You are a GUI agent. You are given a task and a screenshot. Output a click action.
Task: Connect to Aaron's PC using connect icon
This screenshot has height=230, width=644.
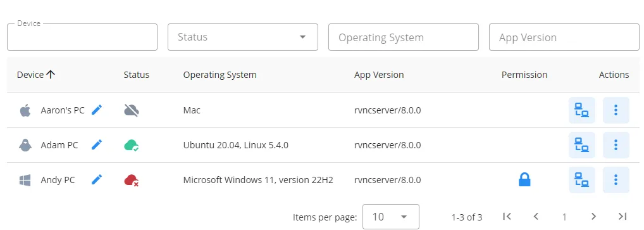[x=581, y=110]
